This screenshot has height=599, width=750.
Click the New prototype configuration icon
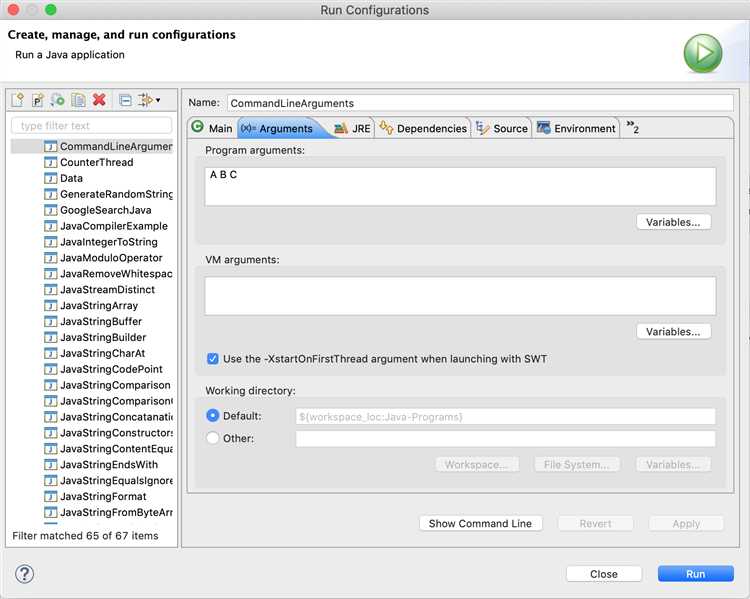(x=38, y=100)
